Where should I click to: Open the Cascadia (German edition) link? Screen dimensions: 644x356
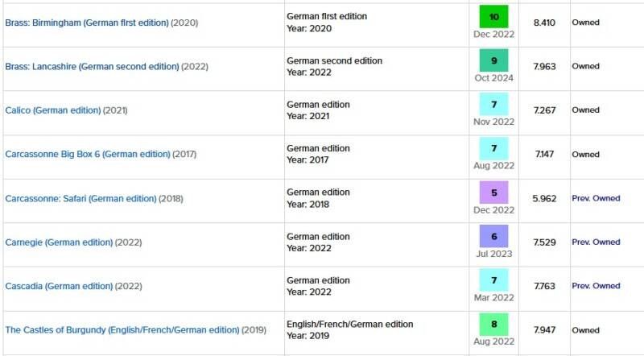pyautogui.click(x=59, y=286)
